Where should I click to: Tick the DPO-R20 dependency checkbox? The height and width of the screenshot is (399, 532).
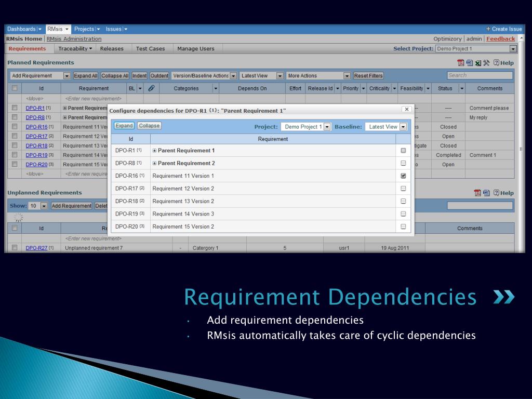tap(403, 227)
